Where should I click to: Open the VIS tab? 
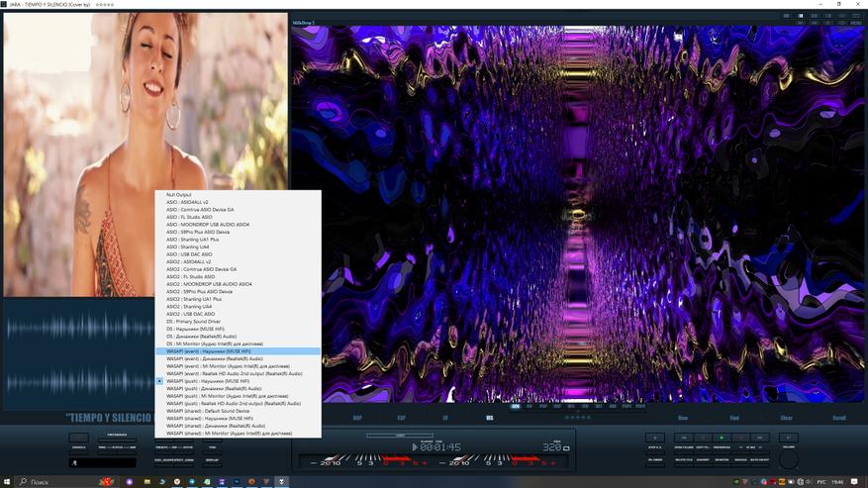click(x=489, y=418)
